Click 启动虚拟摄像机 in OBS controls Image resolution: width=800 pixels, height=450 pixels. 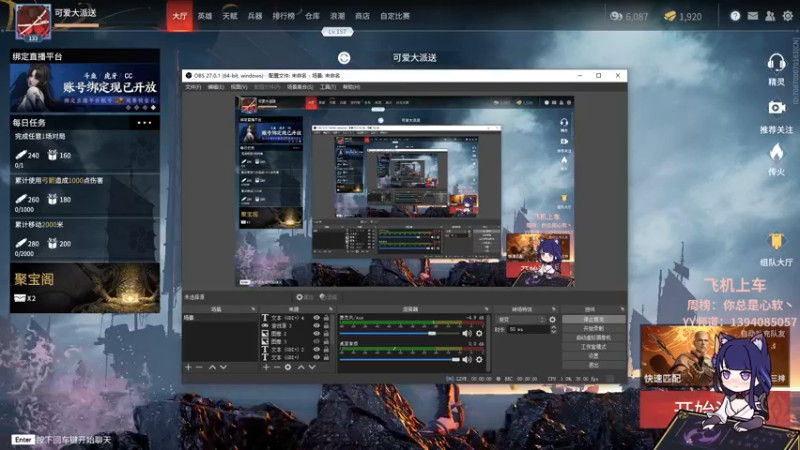tap(593, 338)
